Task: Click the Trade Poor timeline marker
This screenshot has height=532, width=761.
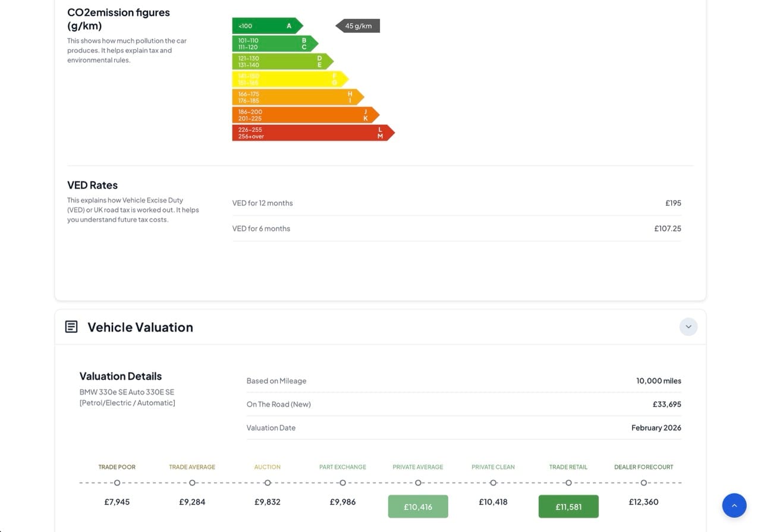Action: click(117, 483)
